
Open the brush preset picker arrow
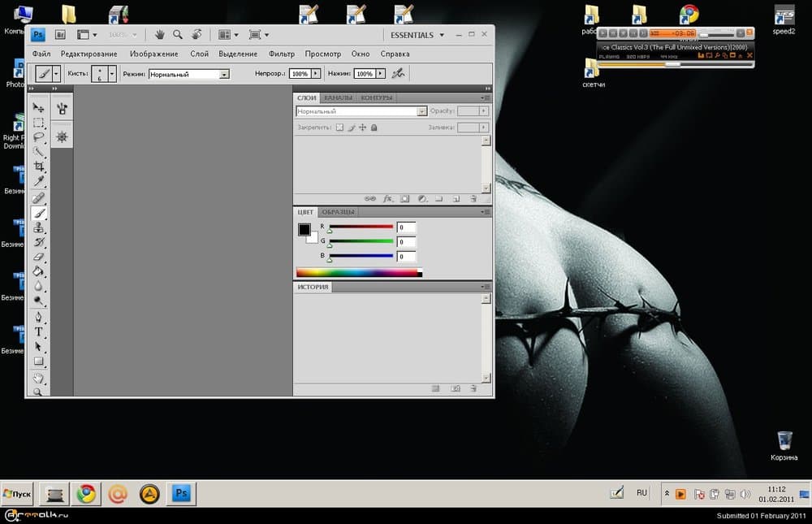click(112, 73)
